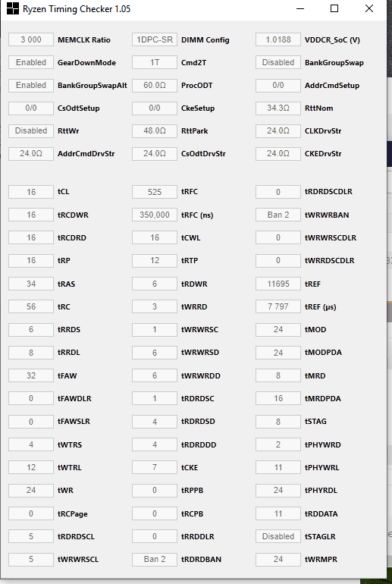Viewport: 392px width, 584px height.
Task: Click the CsOdtDrvStr value field
Action: [155, 153]
